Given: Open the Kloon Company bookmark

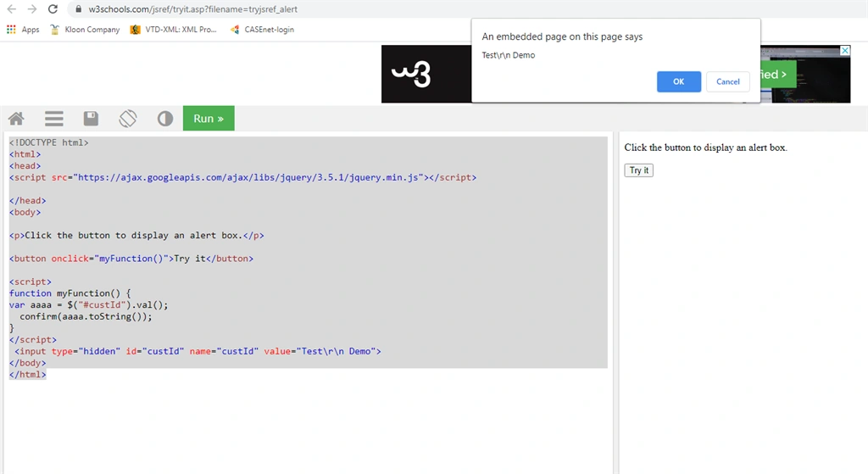Looking at the screenshot, I should click(85, 30).
